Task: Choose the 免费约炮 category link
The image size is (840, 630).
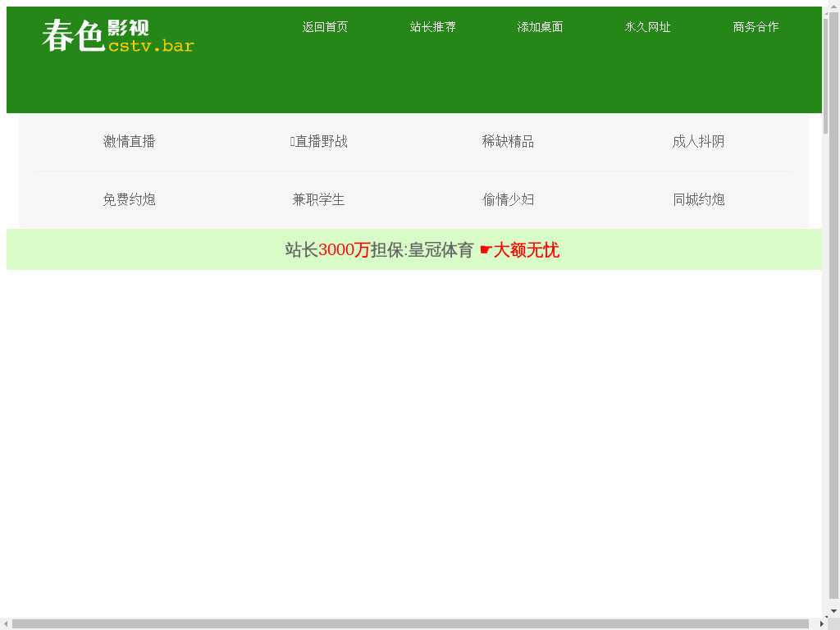Action: [129, 200]
